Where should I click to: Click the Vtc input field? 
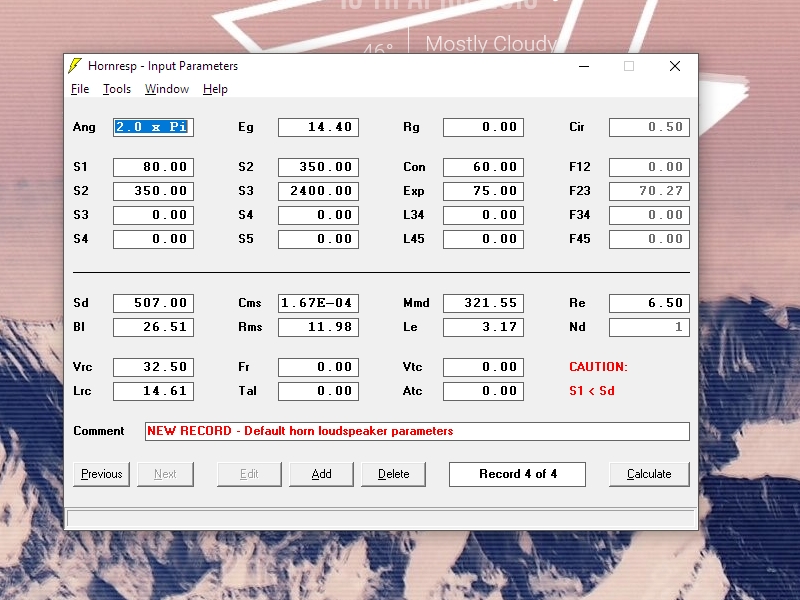point(483,367)
